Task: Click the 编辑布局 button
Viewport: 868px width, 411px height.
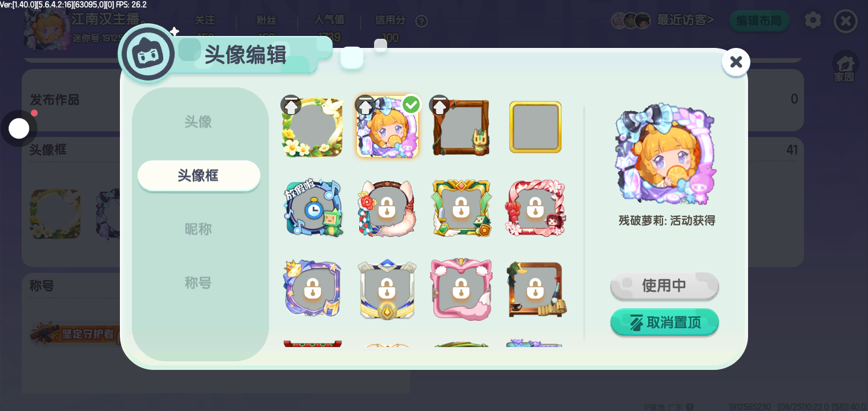Action: [759, 21]
